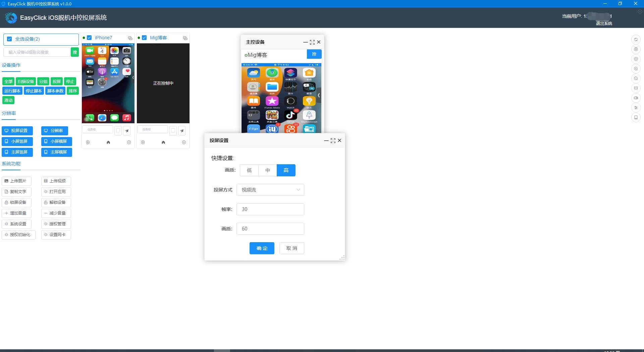644x352 pixels.
Task: Fullscreen the 主控设备 window
Action: point(312,42)
